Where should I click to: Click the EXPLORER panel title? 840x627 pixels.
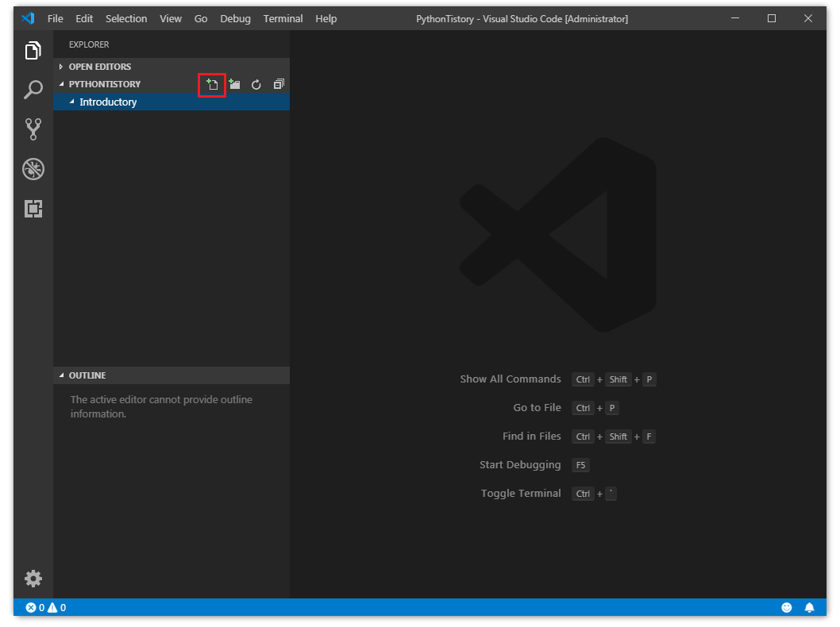point(89,44)
